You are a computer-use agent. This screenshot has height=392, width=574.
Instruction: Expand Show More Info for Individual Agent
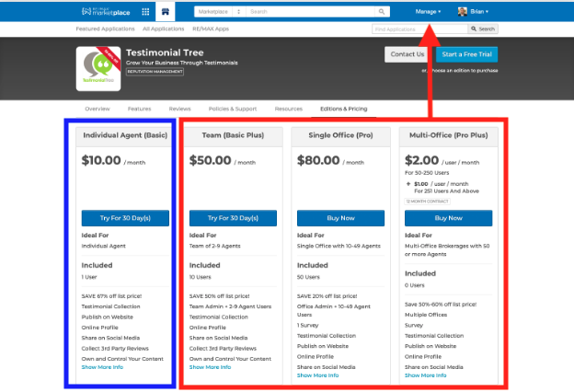(102, 367)
